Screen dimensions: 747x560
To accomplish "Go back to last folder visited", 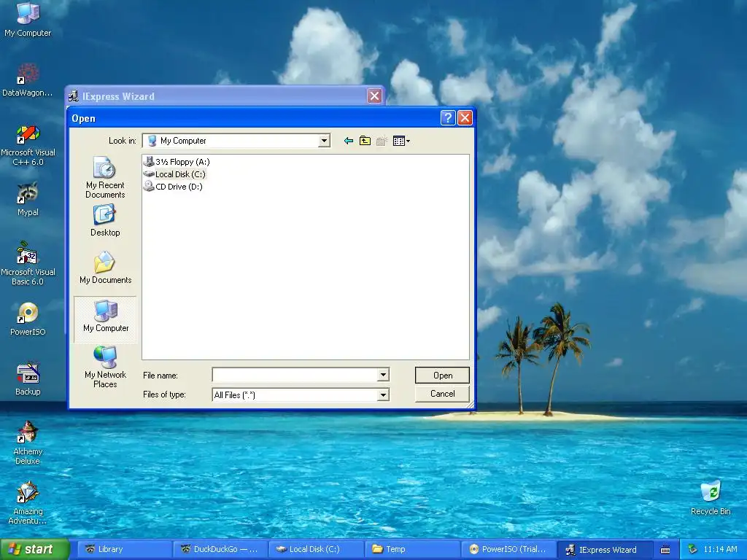I will [x=349, y=141].
